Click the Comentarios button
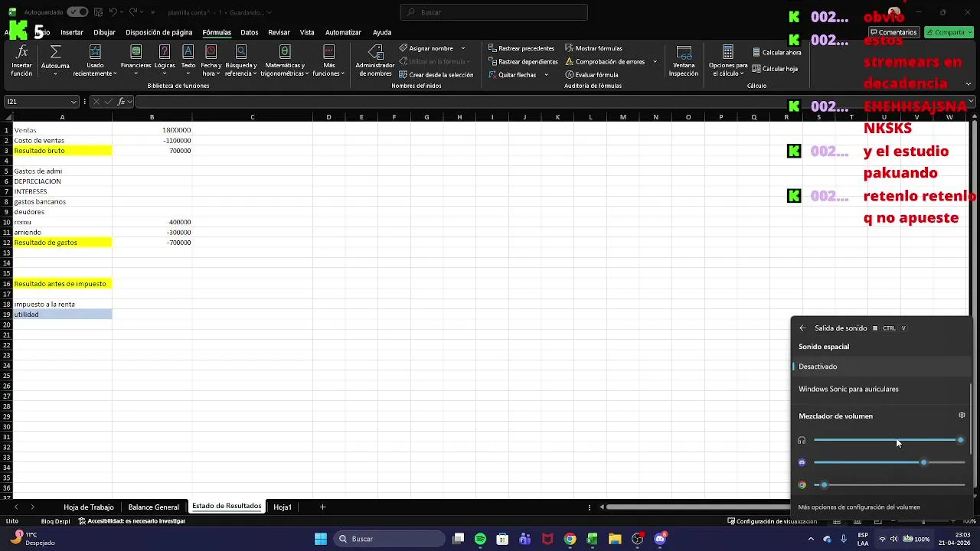980x551 pixels. 893,32
